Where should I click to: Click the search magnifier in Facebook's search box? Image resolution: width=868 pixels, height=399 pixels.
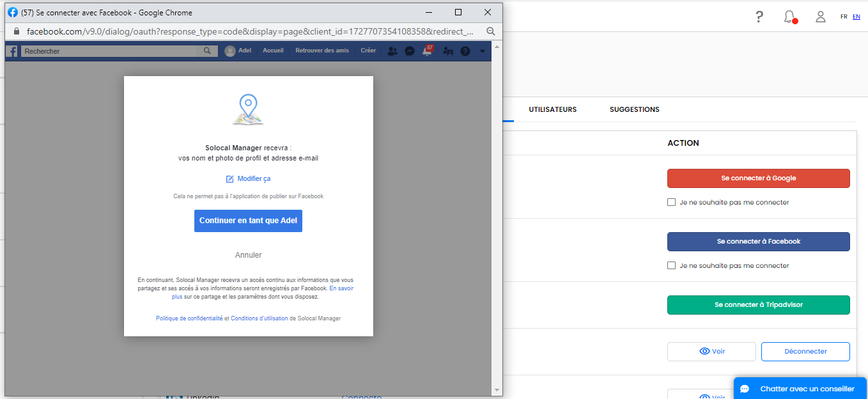[207, 51]
